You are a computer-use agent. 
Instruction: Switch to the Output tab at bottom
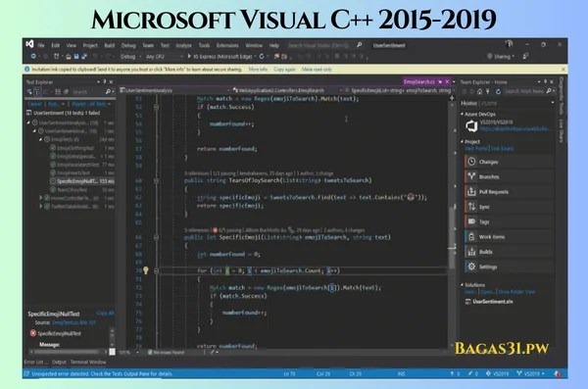tap(59, 362)
